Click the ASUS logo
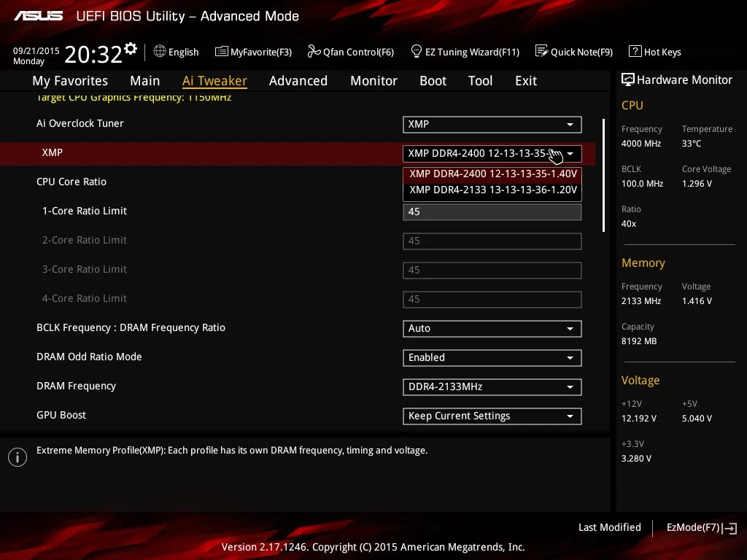Viewport: 747px width, 560px height. click(38, 16)
